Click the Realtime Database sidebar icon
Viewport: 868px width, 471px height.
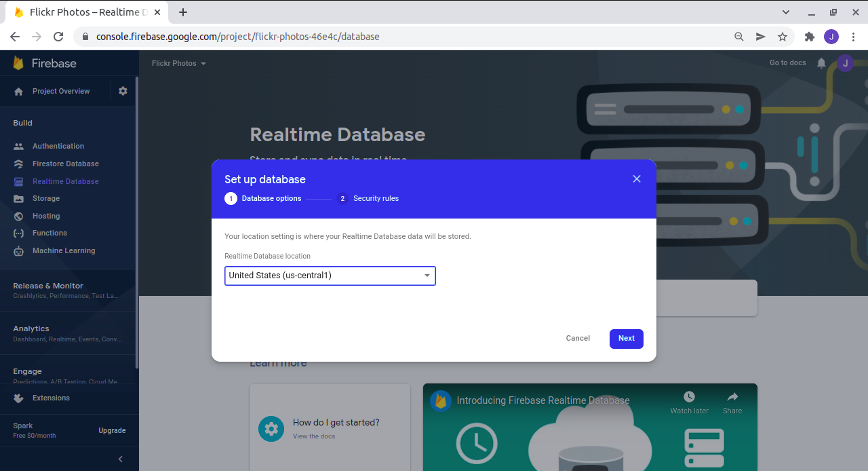point(18,181)
